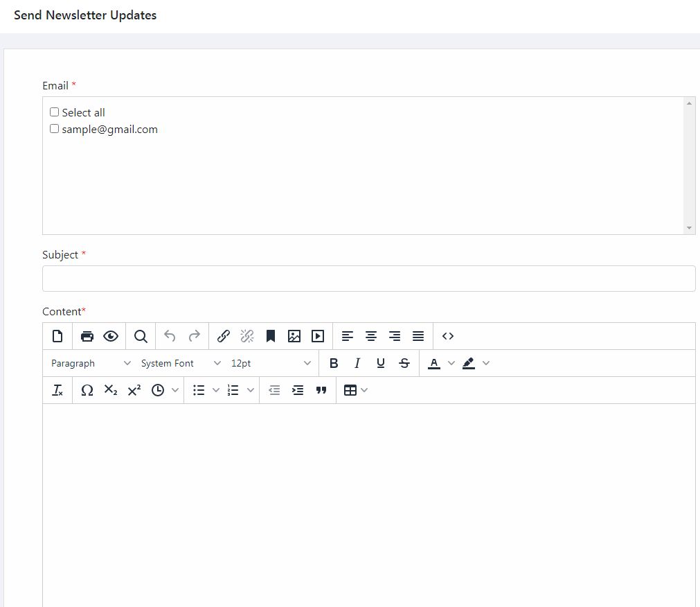Expand the table insert menu
700x607 pixels.
click(x=356, y=390)
